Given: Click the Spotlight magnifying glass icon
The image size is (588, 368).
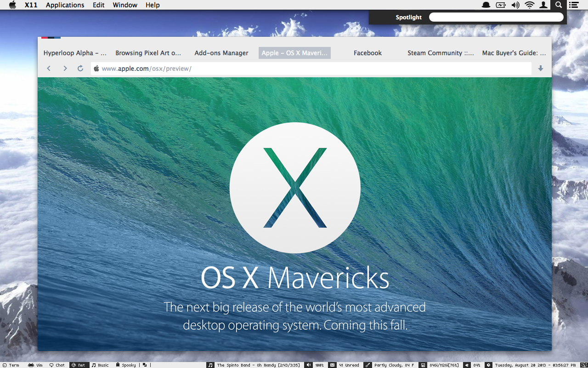Looking at the screenshot, I should 558,5.
